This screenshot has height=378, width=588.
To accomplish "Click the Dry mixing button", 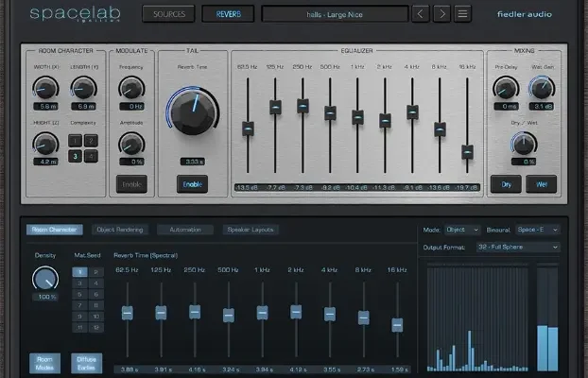I will click(506, 184).
